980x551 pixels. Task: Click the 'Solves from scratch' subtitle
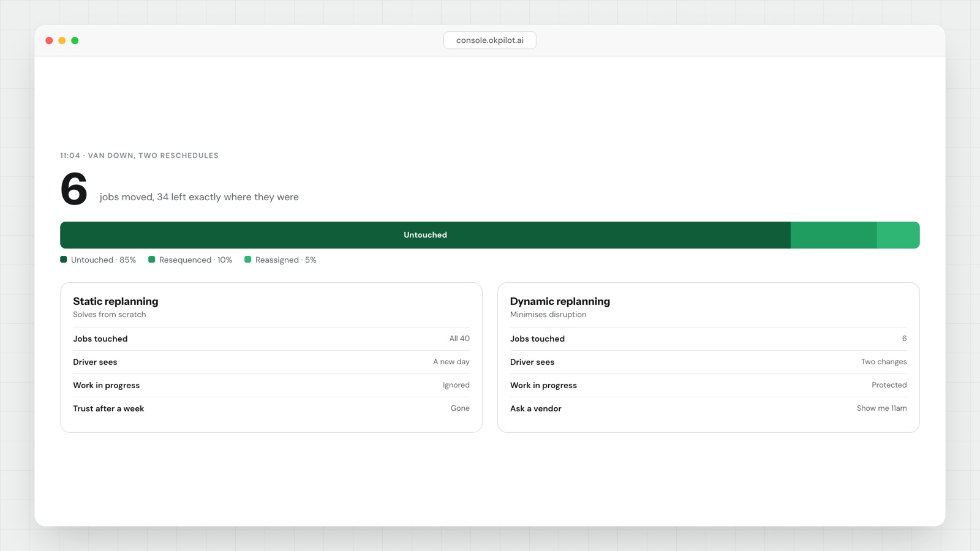110,315
